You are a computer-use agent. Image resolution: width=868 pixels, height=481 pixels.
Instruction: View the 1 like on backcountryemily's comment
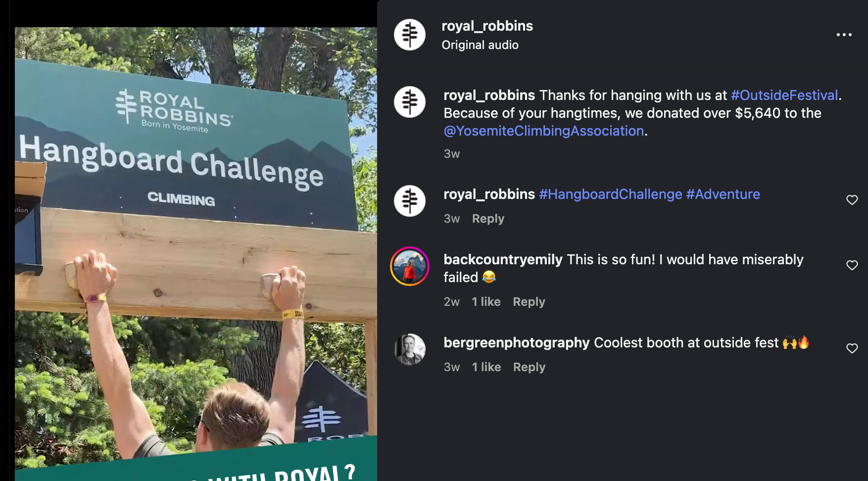[x=486, y=302]
